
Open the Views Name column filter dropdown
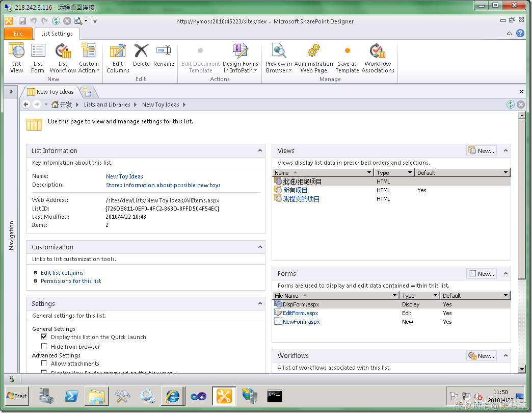pos(369,172)
